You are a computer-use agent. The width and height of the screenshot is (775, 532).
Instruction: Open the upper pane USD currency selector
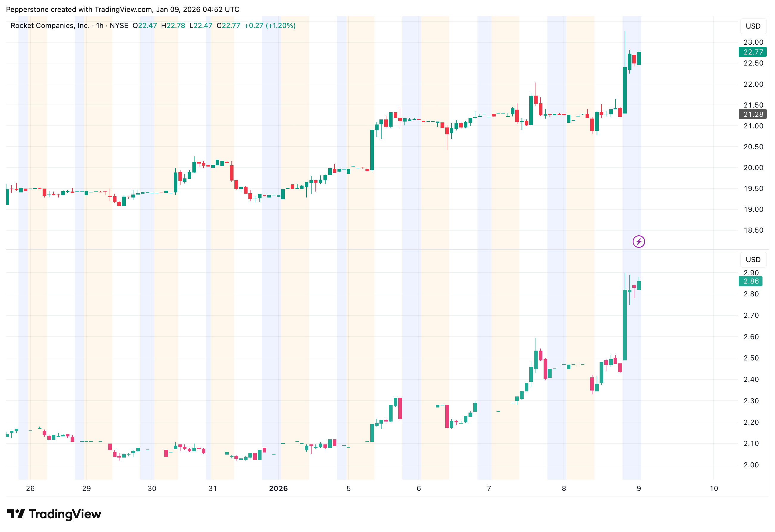click(753, 26)
